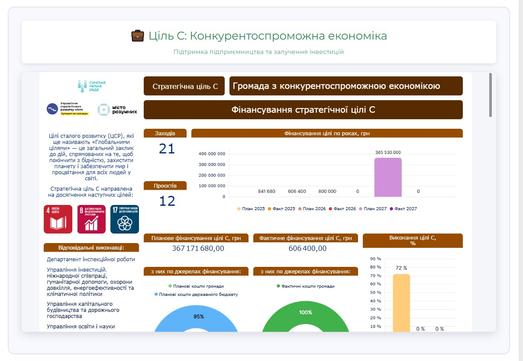Select 'Управління освіти і науки' executor entry
523x361 pixels.
81,326
